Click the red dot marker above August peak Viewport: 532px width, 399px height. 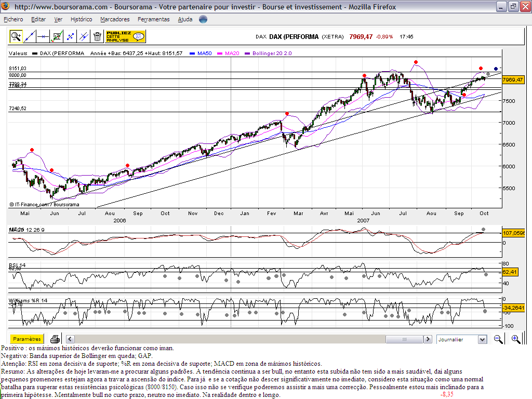(x=416, y=62)
